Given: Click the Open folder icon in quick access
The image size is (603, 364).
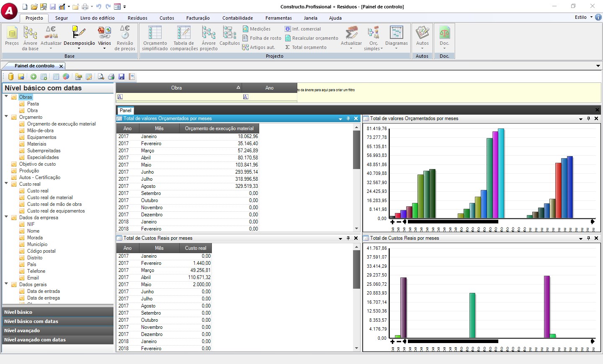Looking at the screenshot, I should [34, 7].
